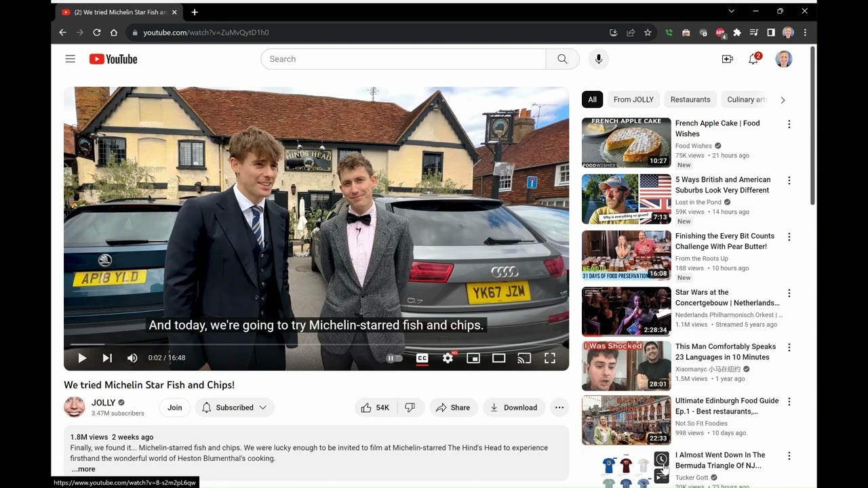Dislike the video
Screen dimensions: 868x488
pos(410,407)
